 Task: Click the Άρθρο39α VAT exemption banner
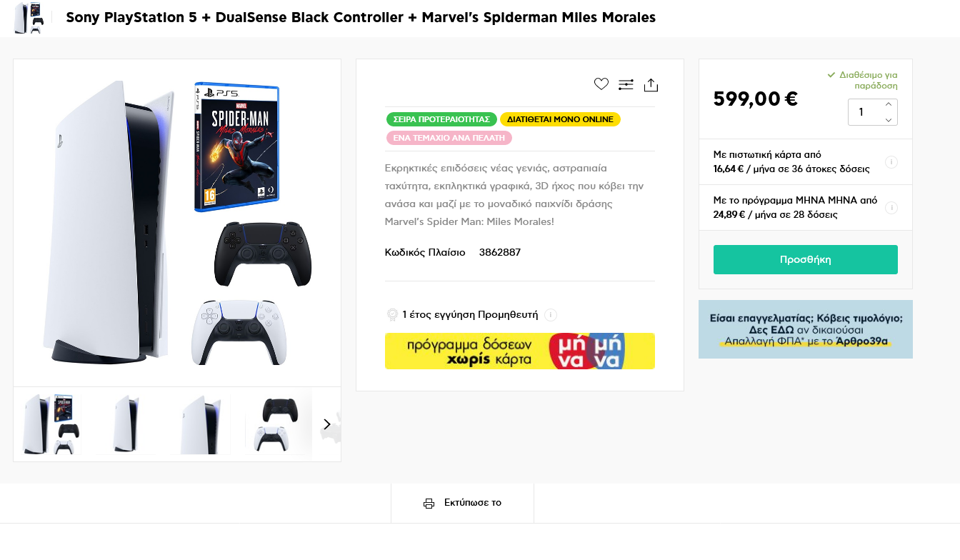pos(805,329)
